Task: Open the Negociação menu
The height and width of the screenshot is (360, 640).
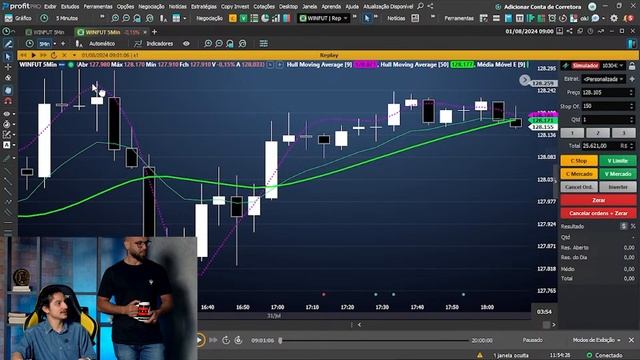Action: [151, 7]
